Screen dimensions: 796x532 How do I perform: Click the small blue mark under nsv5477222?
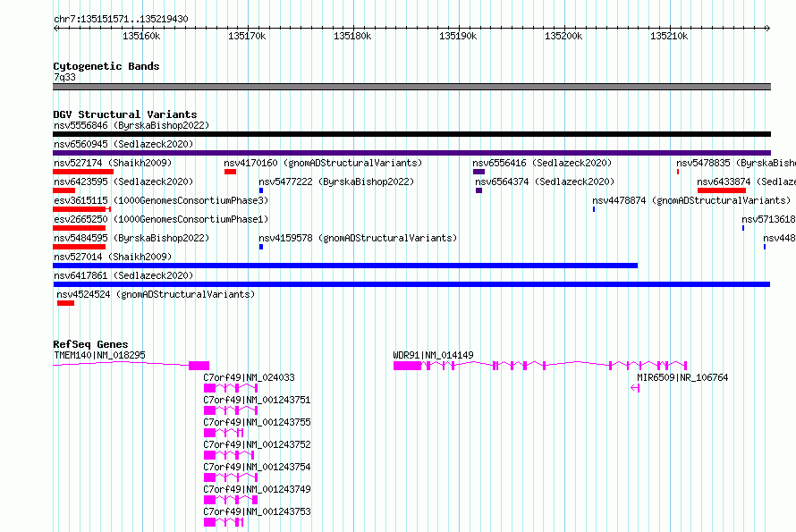261,190
